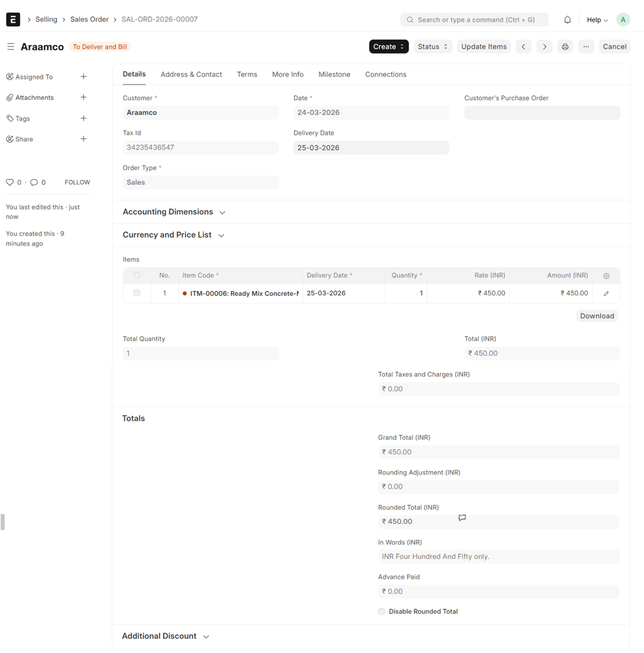
Task: Go to the previous document arrow
Action: click(523, 47)
